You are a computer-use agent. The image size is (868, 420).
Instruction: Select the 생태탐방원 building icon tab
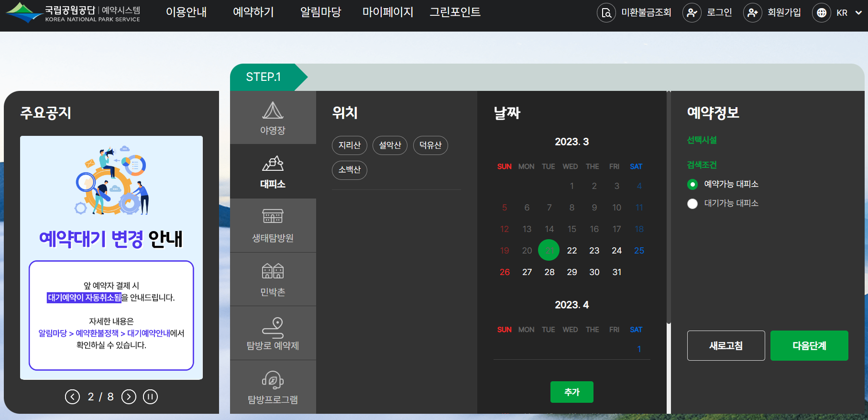(x=273, y=225)
